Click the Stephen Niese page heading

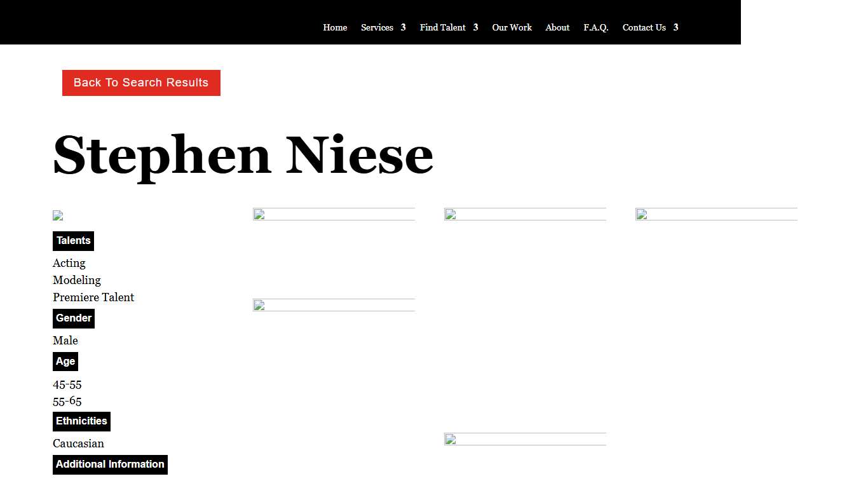(x=243, y=154)
